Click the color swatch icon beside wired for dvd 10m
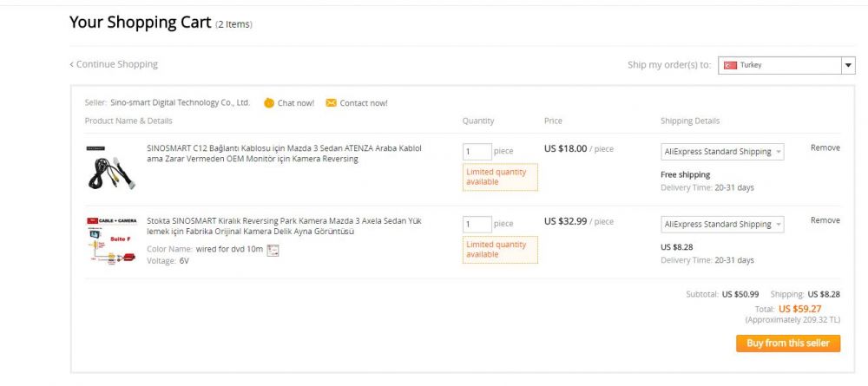The image size is (868, 386). pyautogui.click(x=273, y=250)
